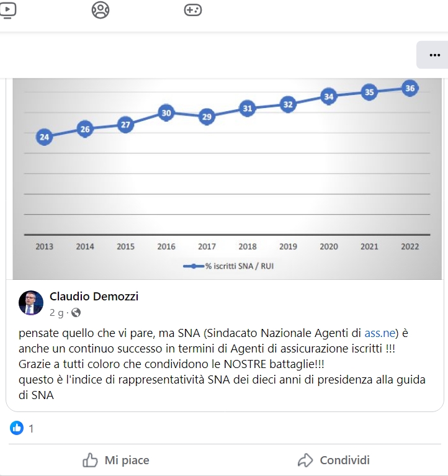Image resolution: width=448 pixels, height=476 pixels.
Task: View the blue like reaction icon
Action: click(x=17, y=428)
